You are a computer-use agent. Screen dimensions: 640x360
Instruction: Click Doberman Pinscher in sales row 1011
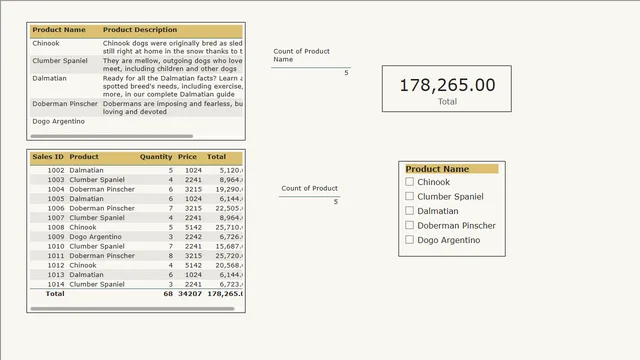pos(102,256)
